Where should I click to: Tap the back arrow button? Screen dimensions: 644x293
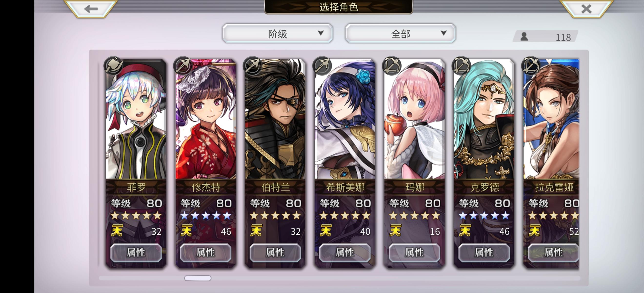(x=91, y=9)
